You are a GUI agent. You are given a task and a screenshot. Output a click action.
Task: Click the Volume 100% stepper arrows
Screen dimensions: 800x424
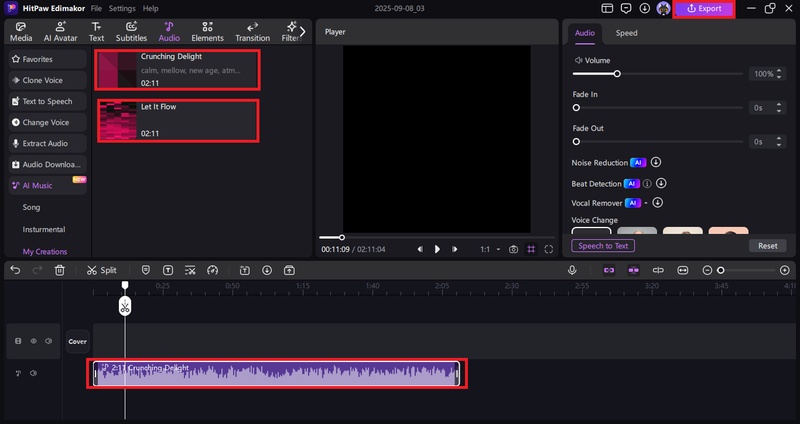pyautogui.click(x=779, y=74)
